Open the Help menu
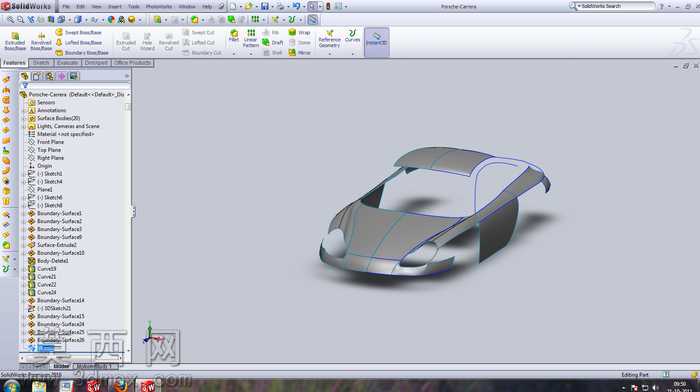Image resolution: width=700 pixels, height=392 pixels. pos(207,7)
